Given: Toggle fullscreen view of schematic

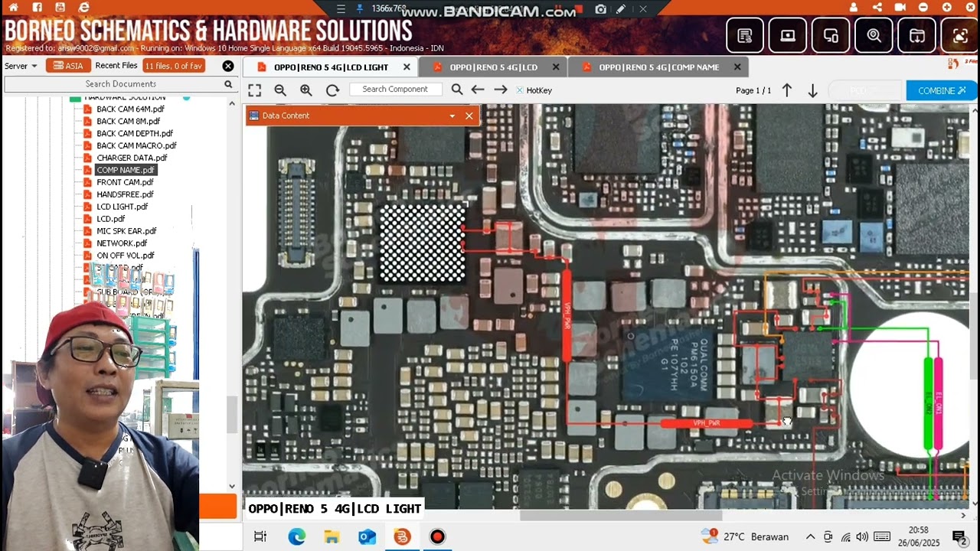Looking at the screenshot, I should [x=255, y=90].
